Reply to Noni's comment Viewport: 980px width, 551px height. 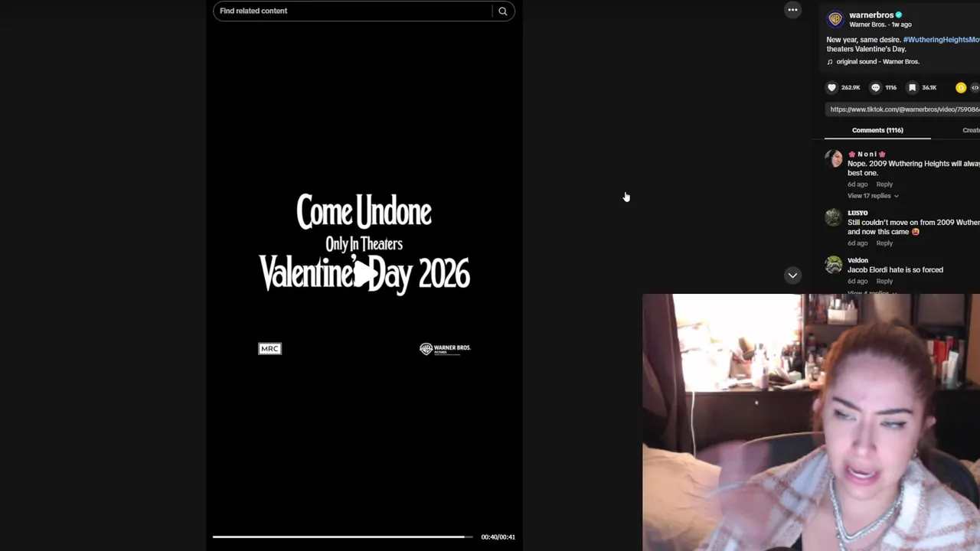[x=884, y=184]
